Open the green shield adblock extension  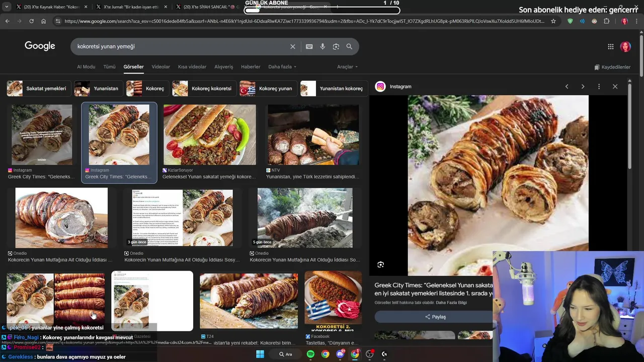570,21
